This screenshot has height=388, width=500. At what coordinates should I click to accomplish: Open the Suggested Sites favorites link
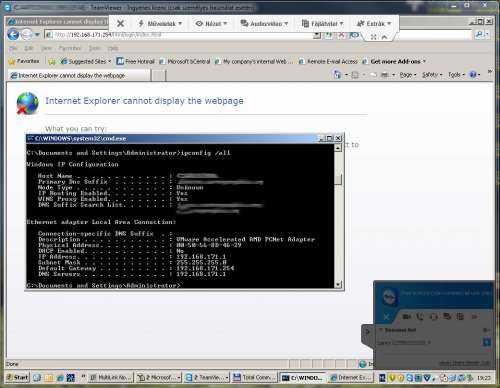click(85, 61)
